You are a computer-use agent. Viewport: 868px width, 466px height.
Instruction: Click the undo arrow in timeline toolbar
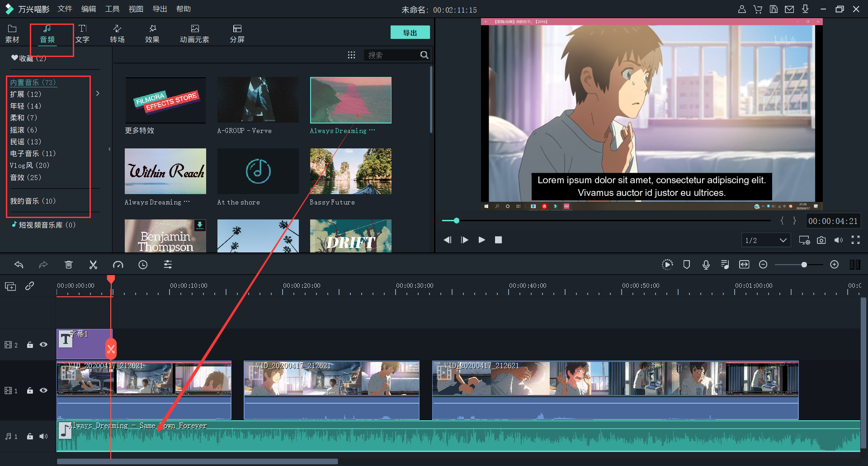[19, 265]
